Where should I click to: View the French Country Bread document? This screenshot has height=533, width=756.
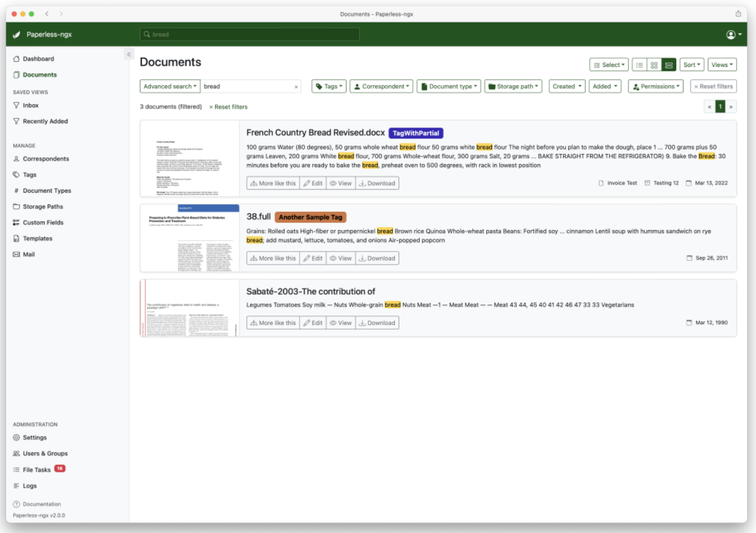point(341,183)
